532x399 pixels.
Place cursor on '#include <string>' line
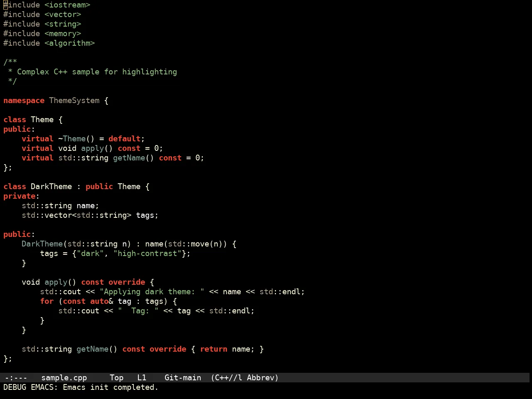[42, 24]
